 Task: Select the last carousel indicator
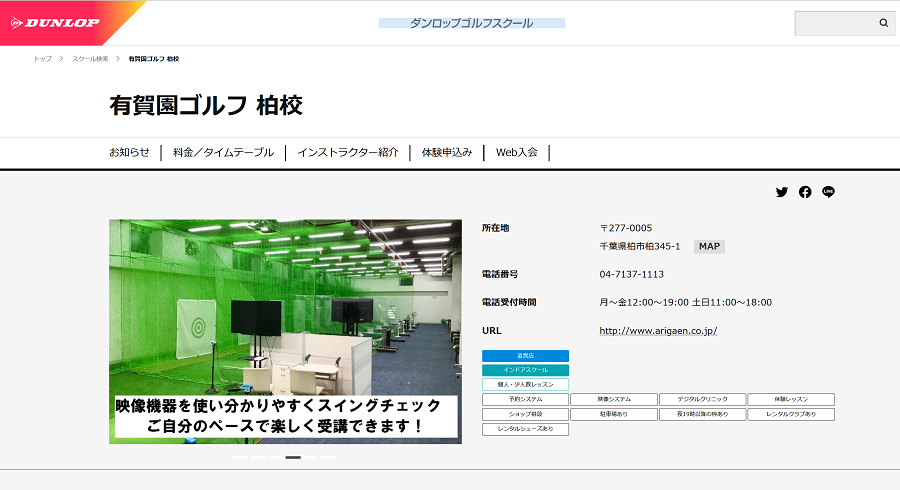coord(328,457)
